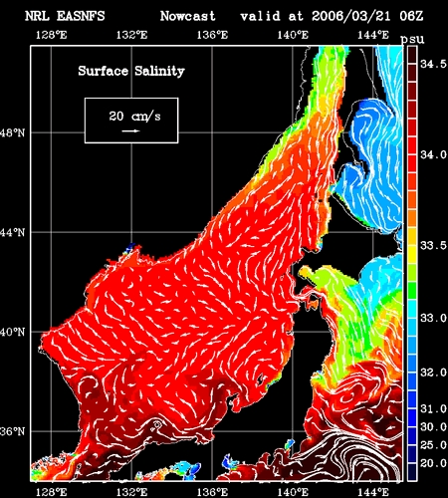The height and width of the screenshot is (498, 448).
Task: Click the 33.5 psu yellow colorbar label
Action: click(434, 245)
